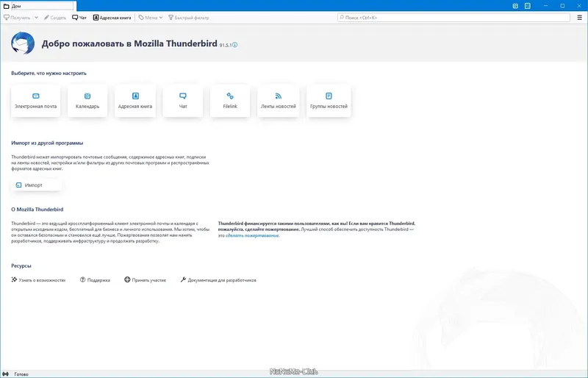Set up Чат account card
The width and height of the screenshot is (588, 378).
coord(182,101)
